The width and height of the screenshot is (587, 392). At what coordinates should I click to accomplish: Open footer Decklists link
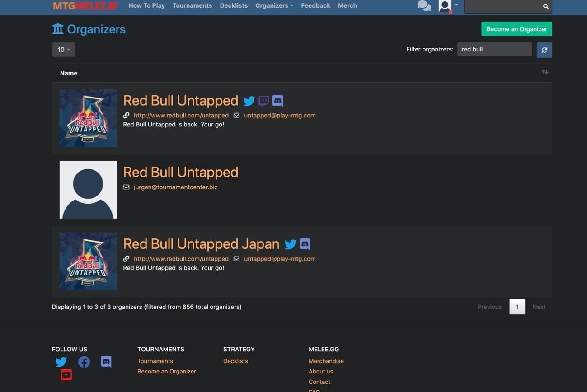click(235, 361)
